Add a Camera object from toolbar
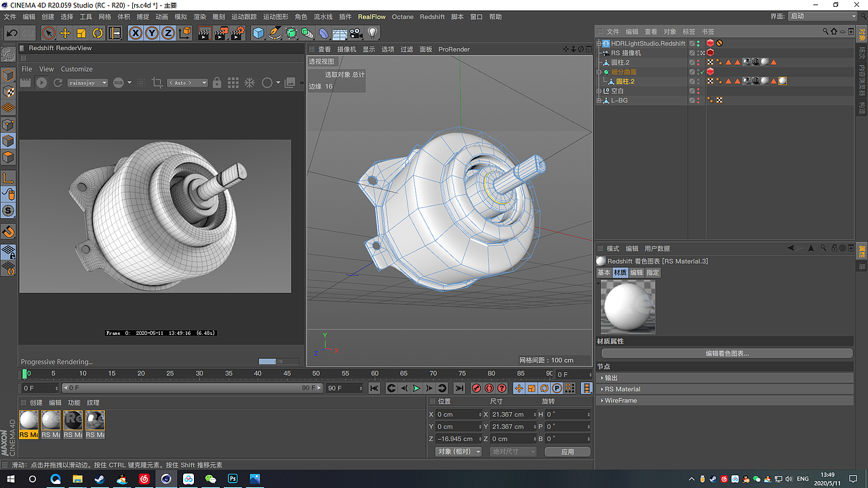The image size is (868, 488). (x=356, y=33)
